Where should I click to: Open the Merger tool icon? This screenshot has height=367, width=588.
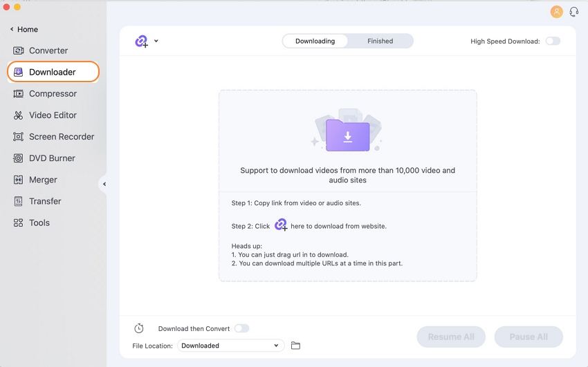point(18,180)
